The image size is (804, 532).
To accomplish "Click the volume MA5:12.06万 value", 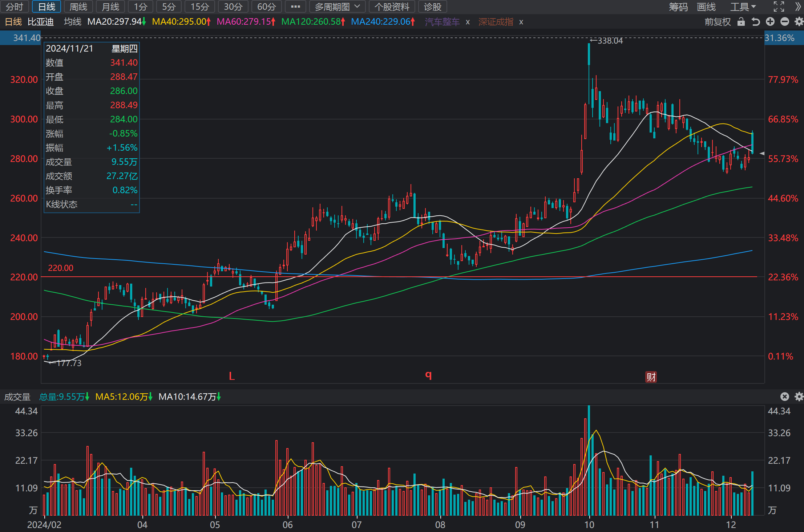I will tap(124, 397).
